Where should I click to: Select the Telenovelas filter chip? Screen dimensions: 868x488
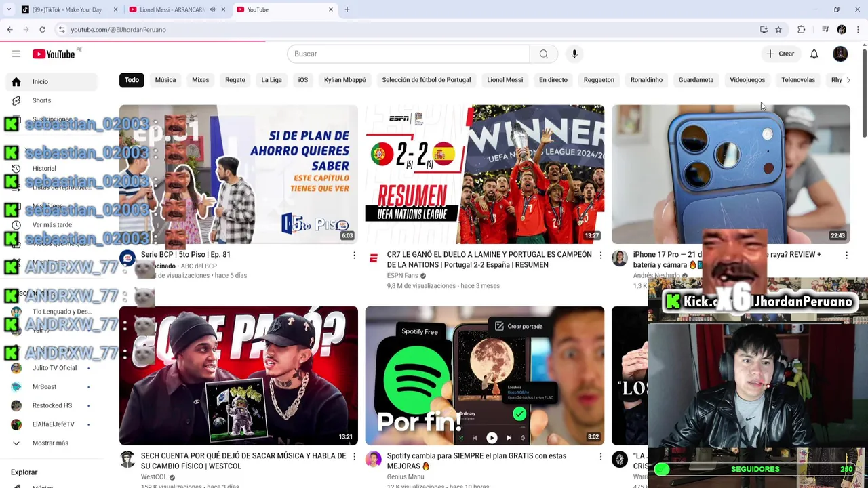click(x=798, y=80)
